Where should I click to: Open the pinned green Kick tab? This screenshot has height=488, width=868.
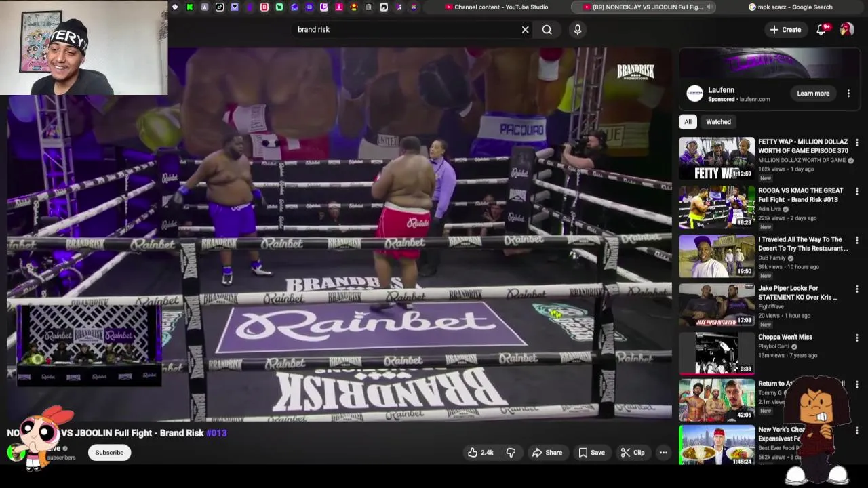[x=190, y=7]
